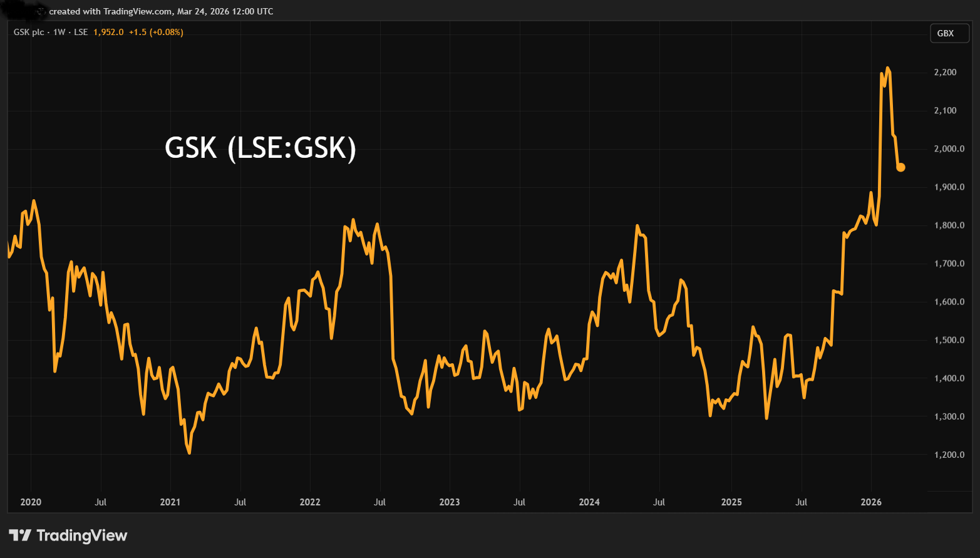The height and width of the screenshot is (558, 980).
Task: Toggle the 2,200 price level label
Action: [x=946, y=71]
